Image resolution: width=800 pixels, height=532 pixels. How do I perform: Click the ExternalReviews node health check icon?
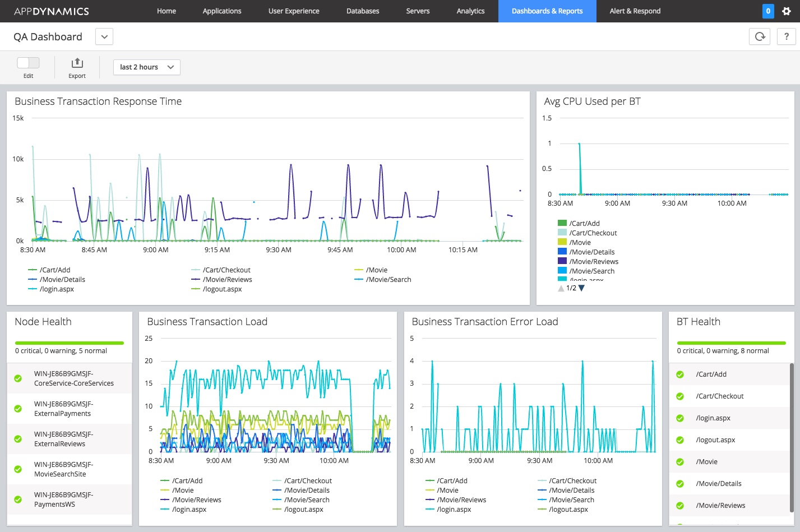coord(18,439)
